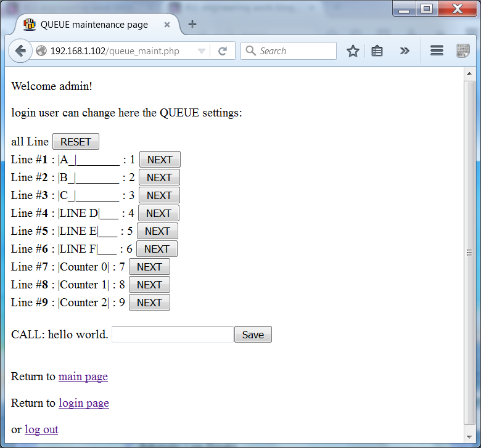
Task: Focus the CALL text input field
Action: click(x=172, y=335)
